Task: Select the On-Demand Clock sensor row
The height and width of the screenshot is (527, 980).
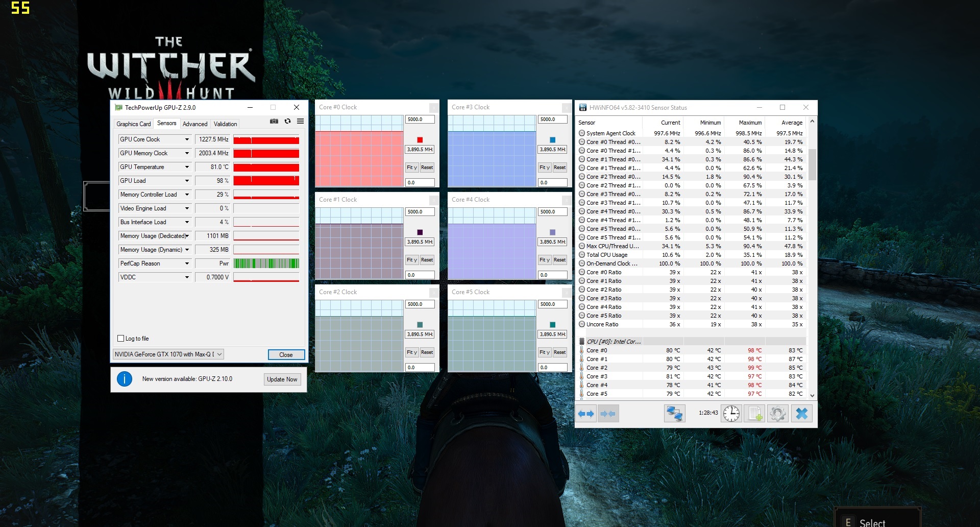Action: point(692,263)
